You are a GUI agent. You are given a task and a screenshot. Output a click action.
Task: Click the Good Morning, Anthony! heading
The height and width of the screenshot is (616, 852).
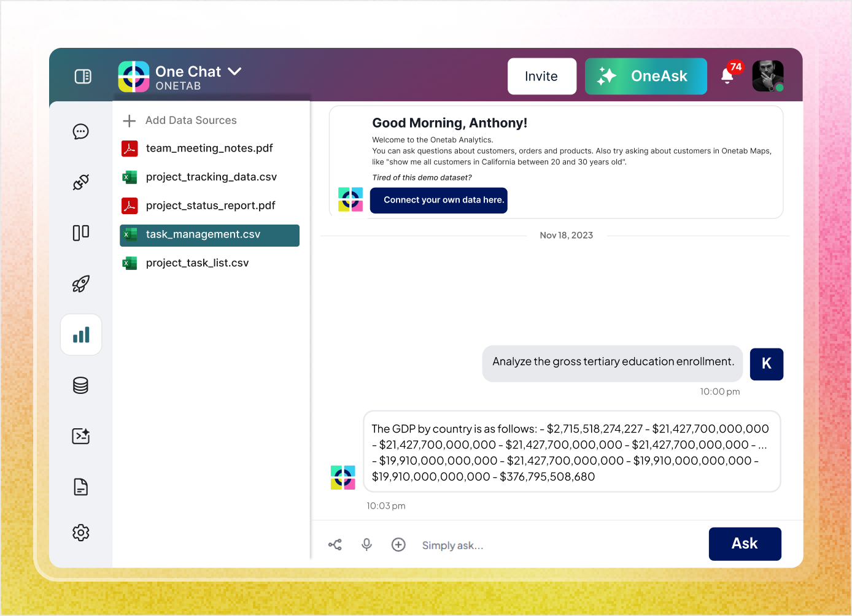pyautogui.click(x=450, y=123)
